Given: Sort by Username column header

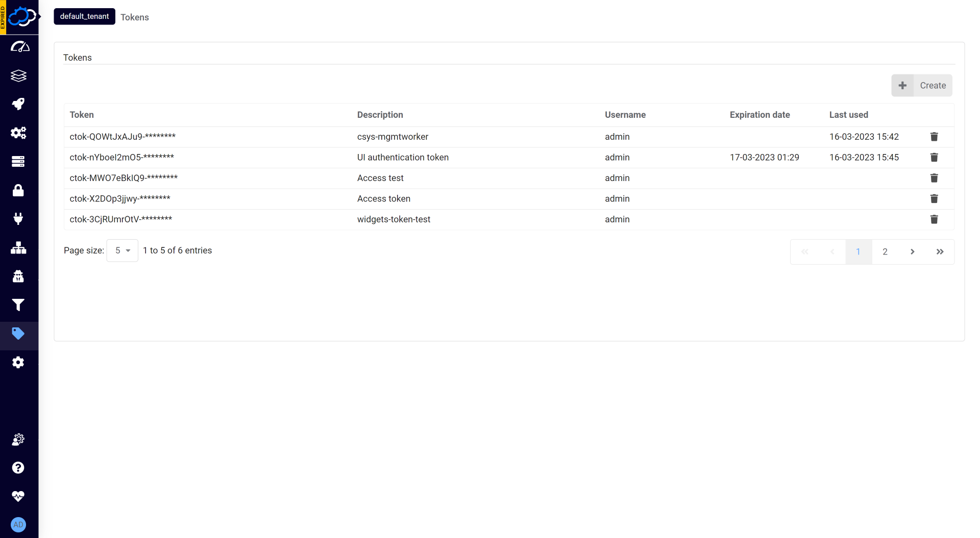Looking at the screenshot, I should 625,115.
